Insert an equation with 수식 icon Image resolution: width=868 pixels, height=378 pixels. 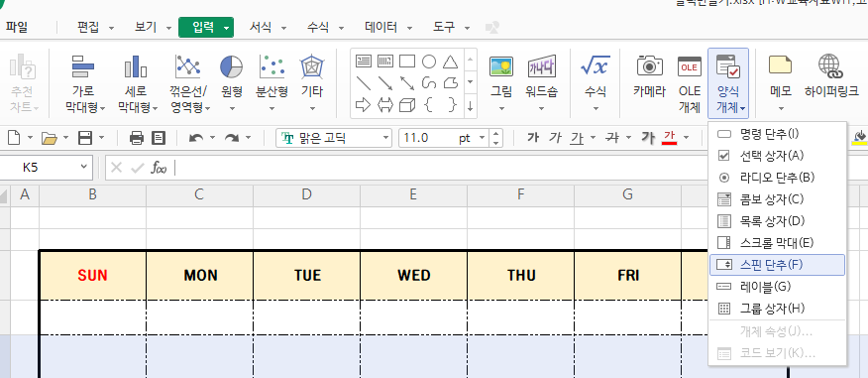[x=596, y=83]
